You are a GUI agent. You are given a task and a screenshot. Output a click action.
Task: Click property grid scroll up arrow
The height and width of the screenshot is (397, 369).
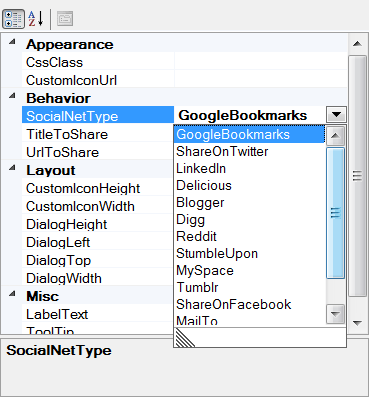tap(357, 44)
